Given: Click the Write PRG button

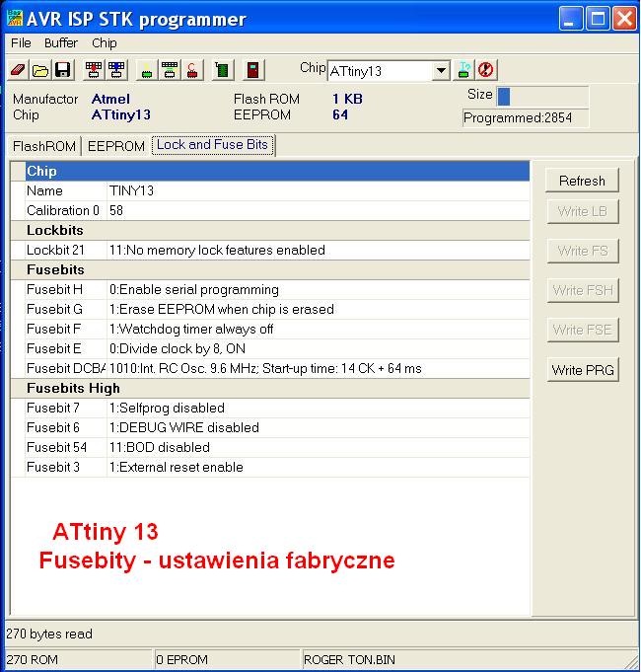Looking at the screenshot, I should (x=583, y=369).
